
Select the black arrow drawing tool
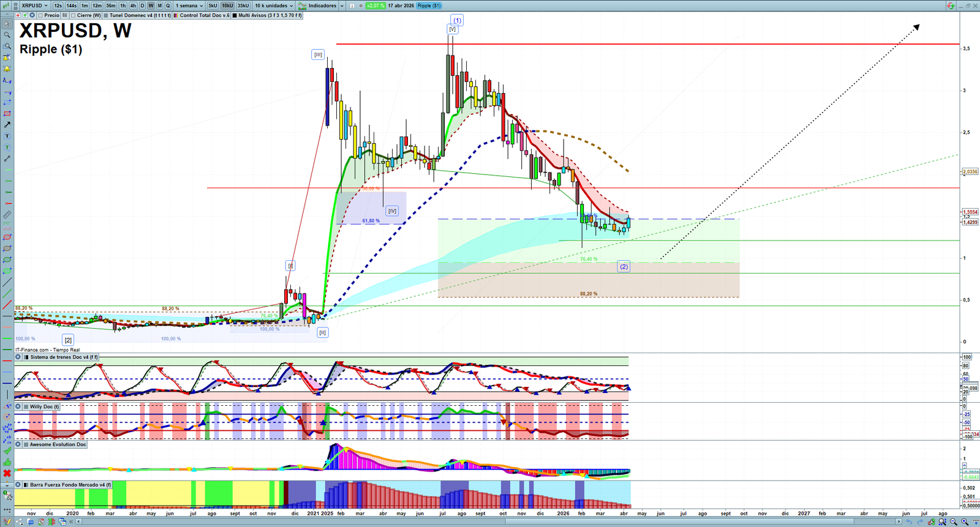tap(7, 125)
